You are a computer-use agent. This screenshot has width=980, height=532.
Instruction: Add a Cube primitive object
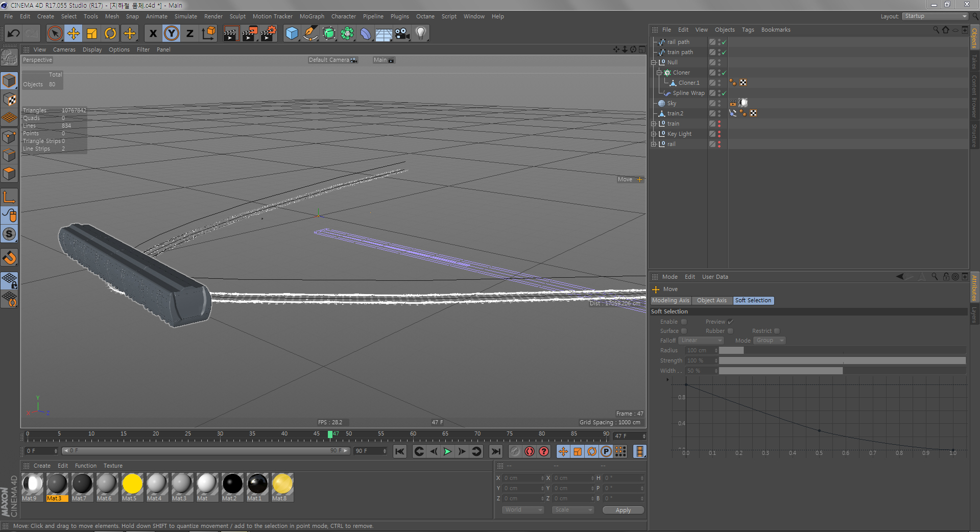(292, 34)
